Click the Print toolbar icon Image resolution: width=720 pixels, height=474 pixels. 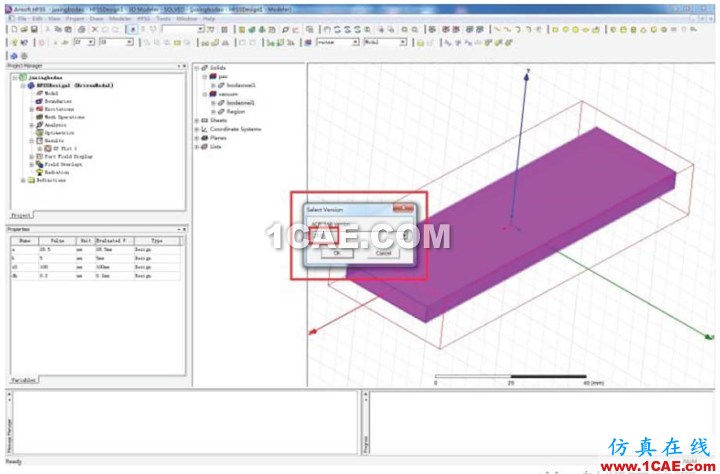coord(81,29)
